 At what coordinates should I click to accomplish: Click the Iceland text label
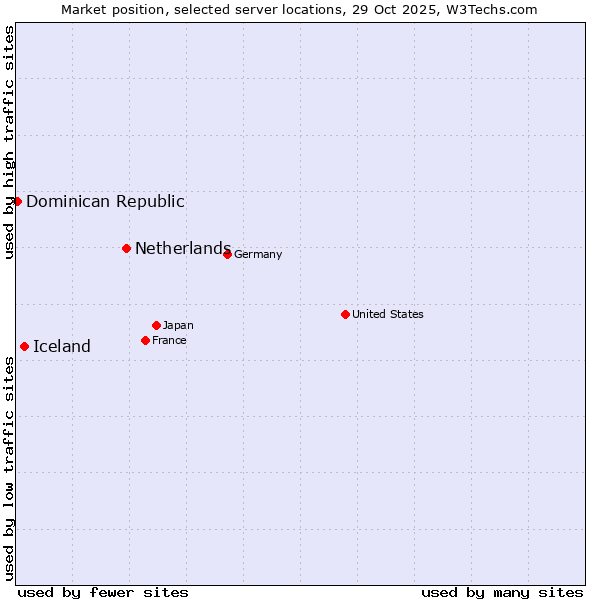62,346
